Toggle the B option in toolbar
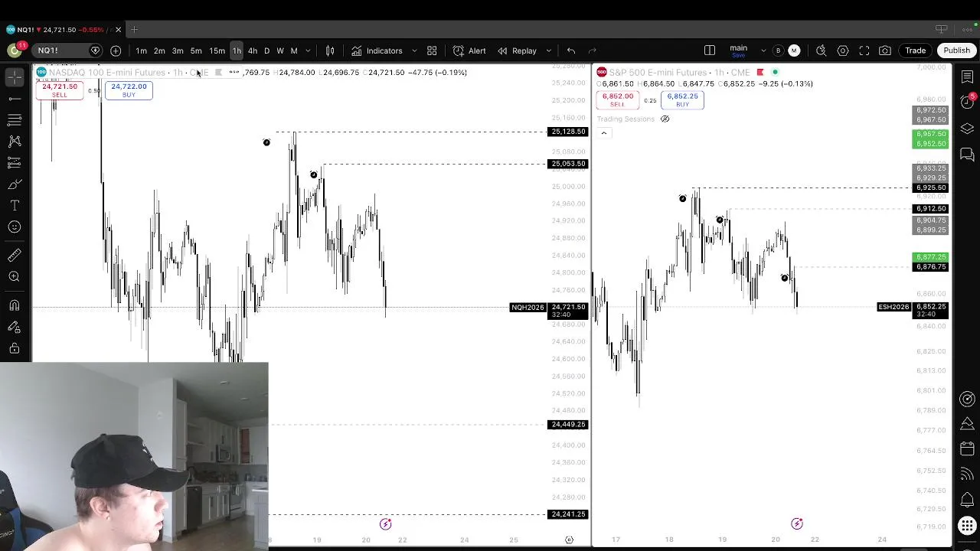980x551 pixels. click(x=778, y=51)
